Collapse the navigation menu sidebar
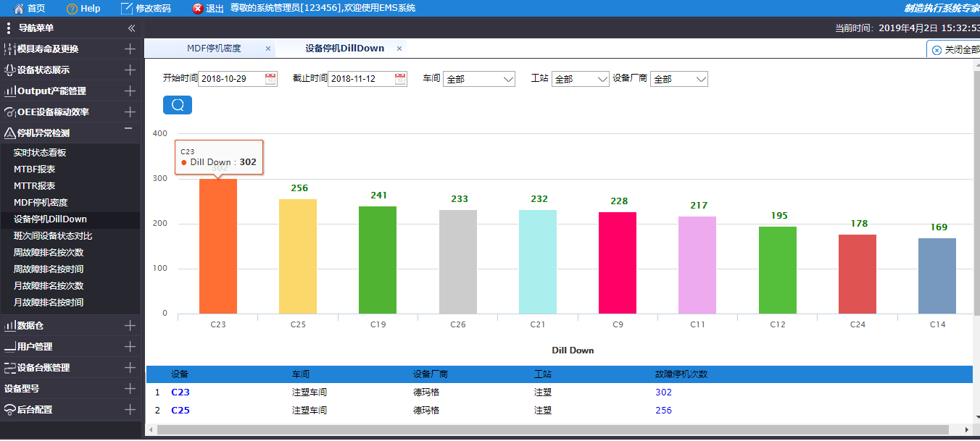This screenshot has width=980, height=441. (x=131, y=28)
